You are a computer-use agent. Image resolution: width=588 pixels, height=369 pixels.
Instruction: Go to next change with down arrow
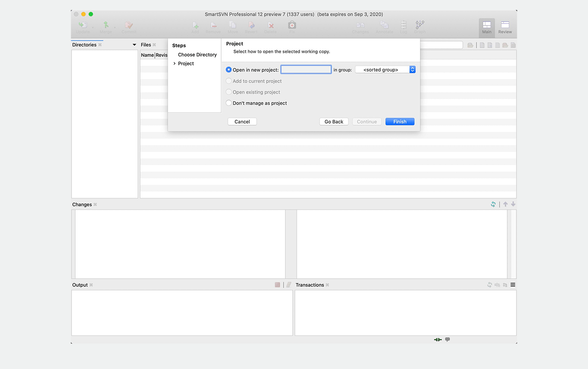point(513,204)
